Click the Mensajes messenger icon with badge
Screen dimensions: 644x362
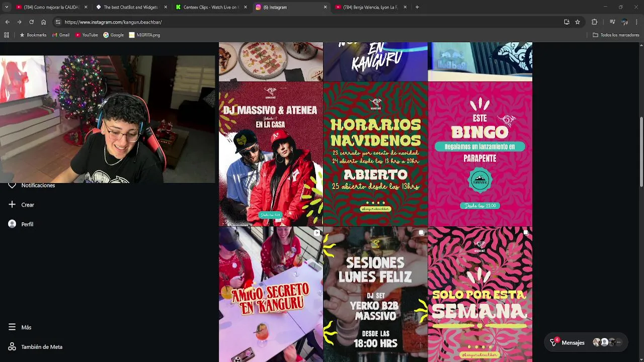[553, 342]
